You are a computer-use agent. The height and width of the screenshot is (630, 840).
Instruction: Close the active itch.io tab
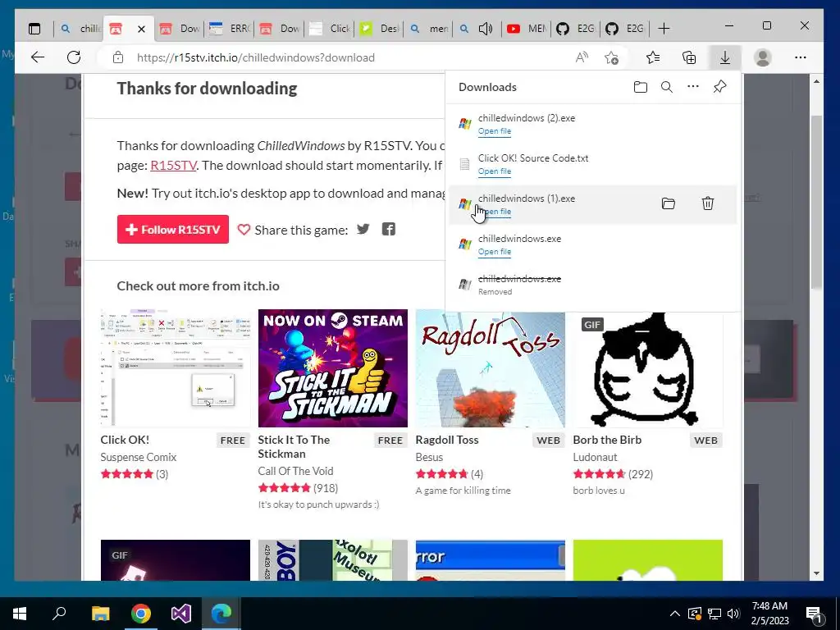(x=141, y=29)
